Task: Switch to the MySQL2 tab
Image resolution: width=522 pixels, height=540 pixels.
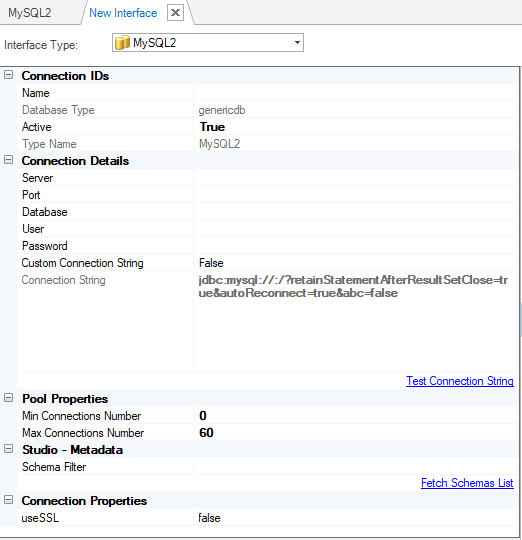Action: point(30,13)
